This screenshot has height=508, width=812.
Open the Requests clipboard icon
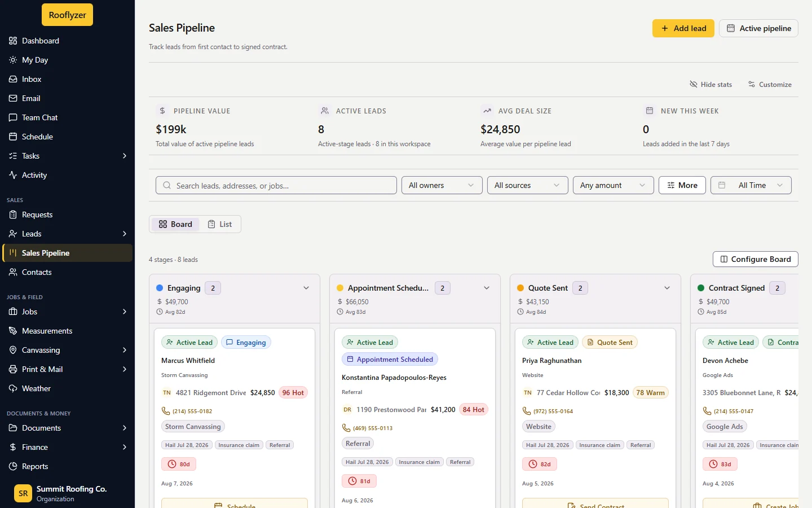(13, 214)
